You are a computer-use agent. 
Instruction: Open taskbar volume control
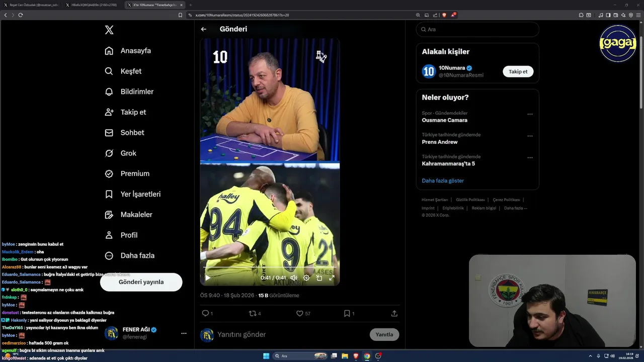tap(612, 356)
